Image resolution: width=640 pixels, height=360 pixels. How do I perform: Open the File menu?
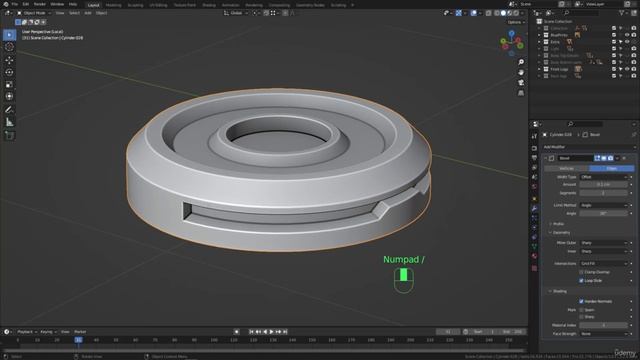[x=15, y=4]
